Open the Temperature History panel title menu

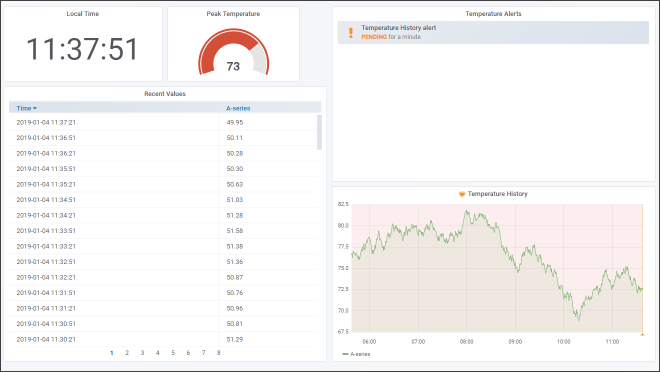coord(498,194)
